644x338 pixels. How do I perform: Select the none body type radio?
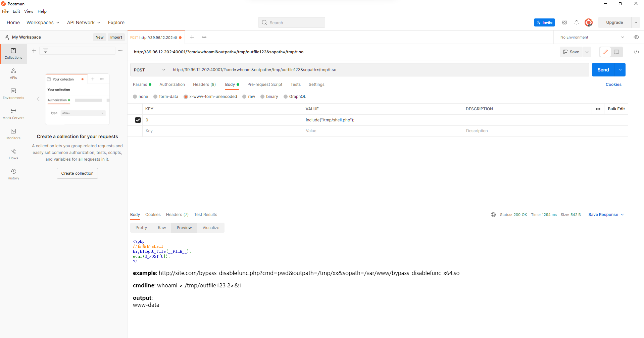pyautogui.click(x=135, y=97)
